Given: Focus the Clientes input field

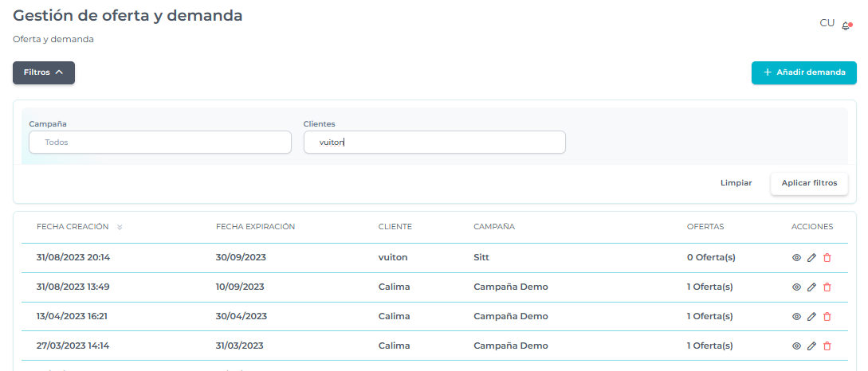Looking at the screenshot, I should (x=434, y=143).
